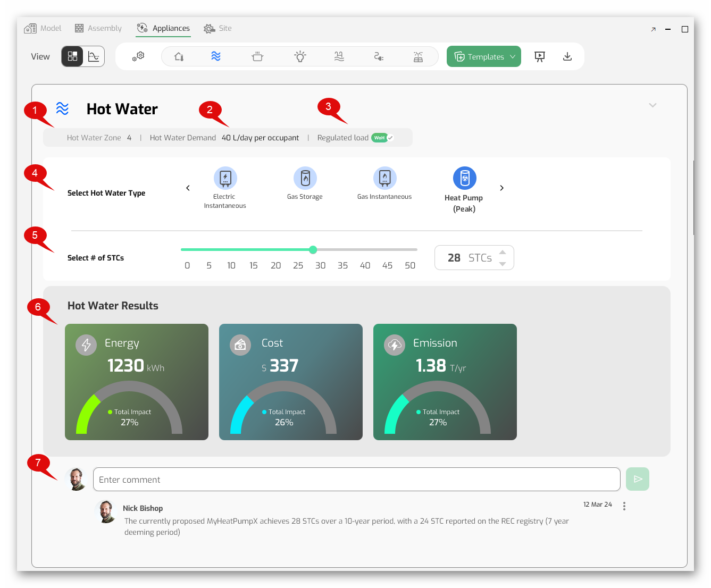Open the appliance settings gears icon
The image size is (711, 588).
click(x=138, y=56)
